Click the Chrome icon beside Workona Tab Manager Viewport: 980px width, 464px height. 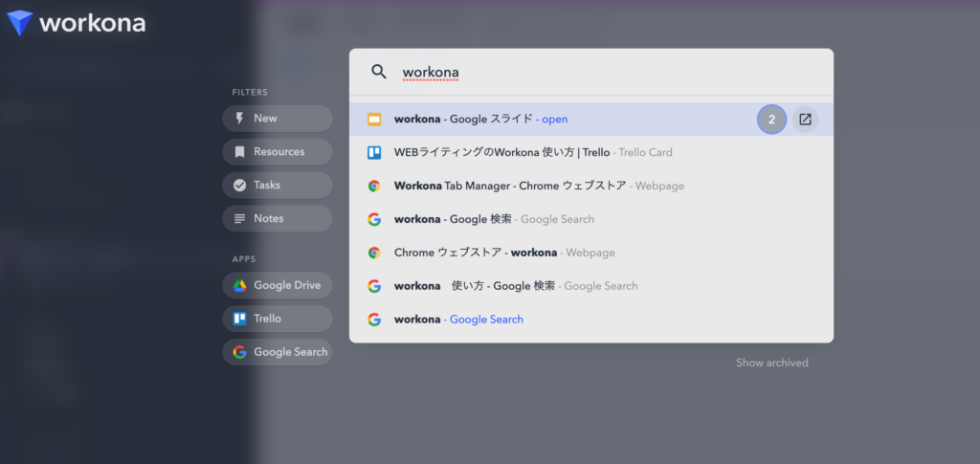[374, 187]
